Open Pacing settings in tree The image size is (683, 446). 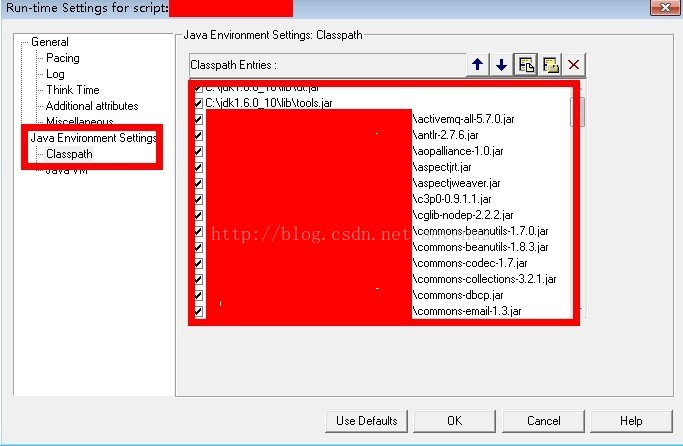click(63, 58)
